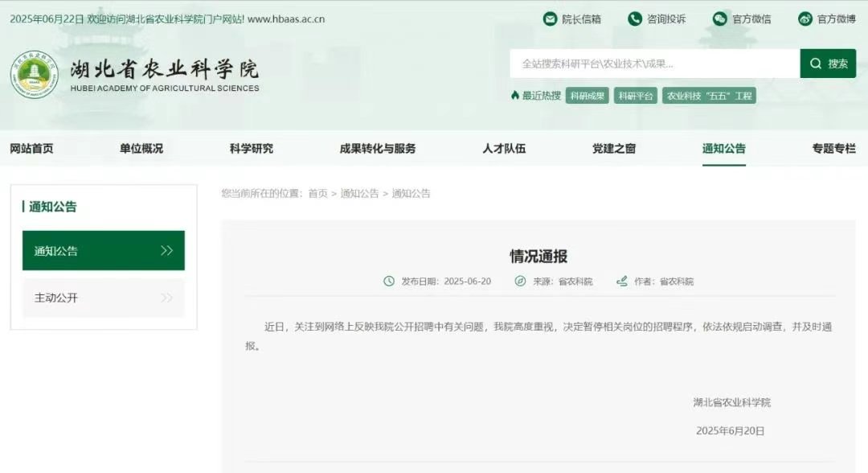Image resolution: width=868 pixels, height=473 pixels.
Task: Click last 通知公告 breadcrumb link
Action: [x=411, y=193]
